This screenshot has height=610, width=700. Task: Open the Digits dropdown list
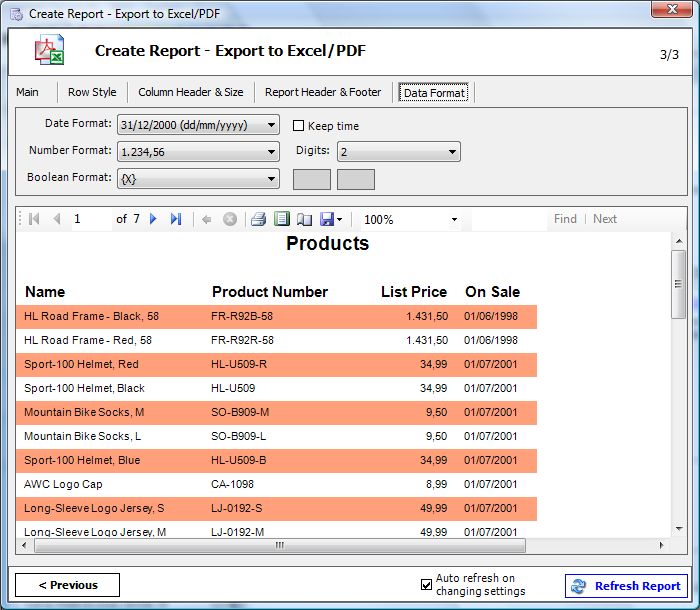coord(399,152)
